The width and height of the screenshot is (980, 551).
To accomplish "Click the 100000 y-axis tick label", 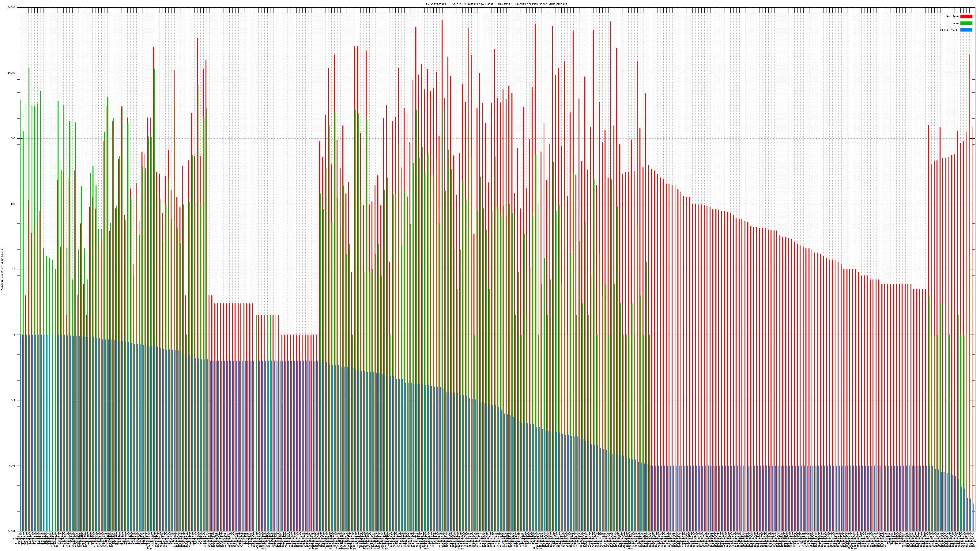I will 11,8.
